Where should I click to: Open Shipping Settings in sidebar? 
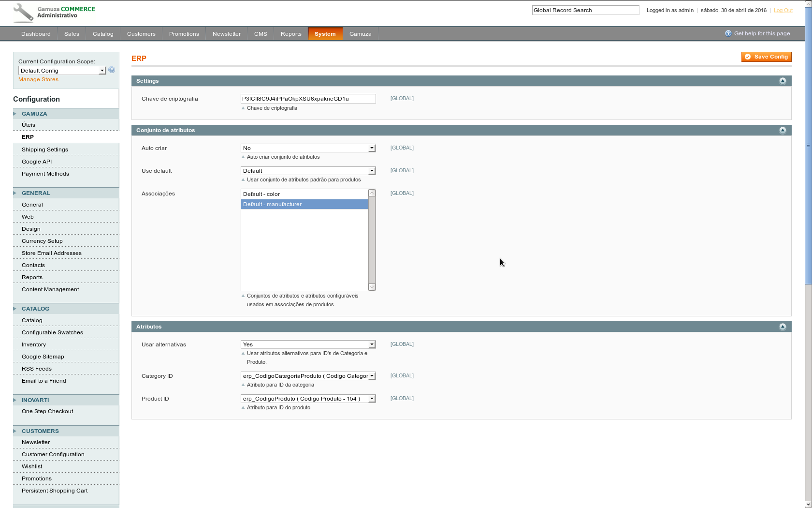coord(66,149)
